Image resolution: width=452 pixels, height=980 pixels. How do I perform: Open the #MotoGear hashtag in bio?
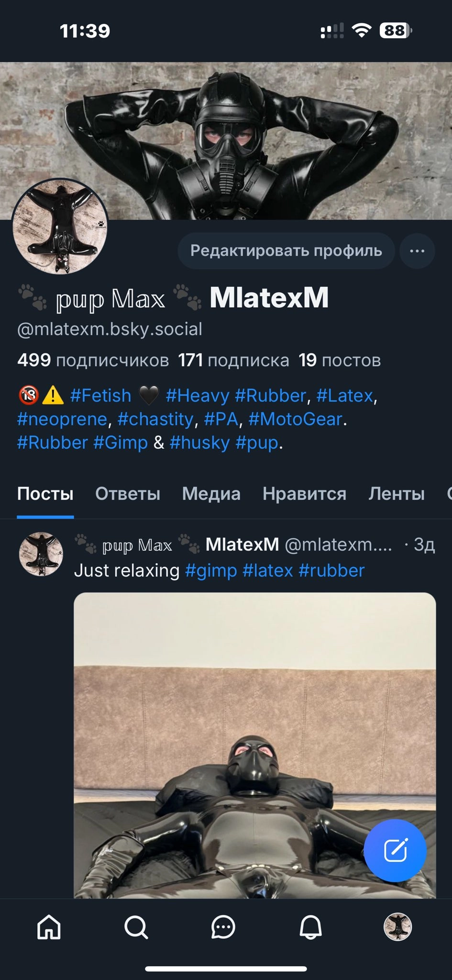[x=296, y=419]
